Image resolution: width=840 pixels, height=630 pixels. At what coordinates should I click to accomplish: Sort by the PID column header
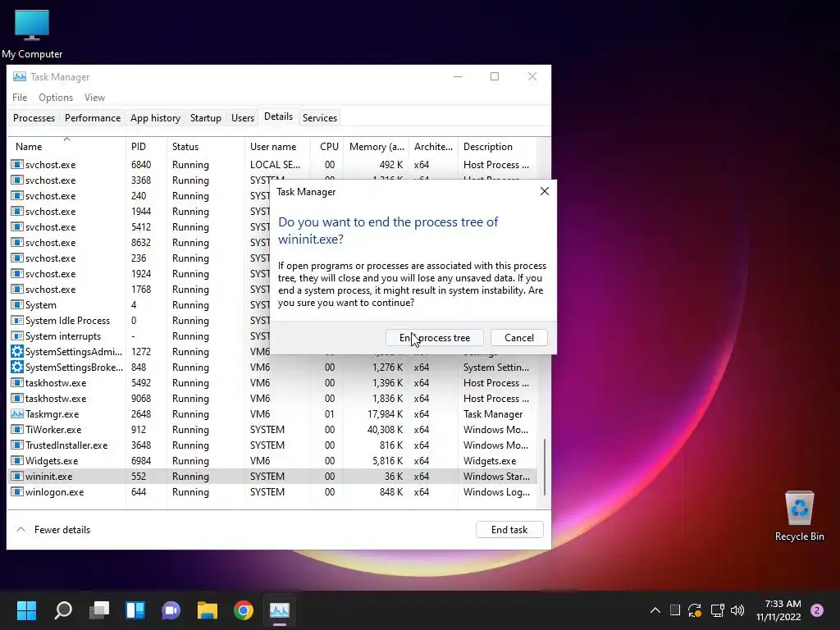click(x=146, y=147)
